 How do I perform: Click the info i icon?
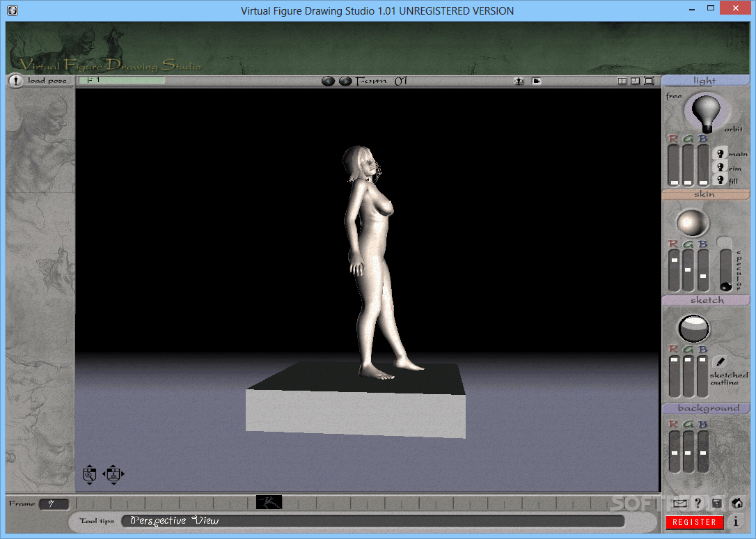coord(736,521)
